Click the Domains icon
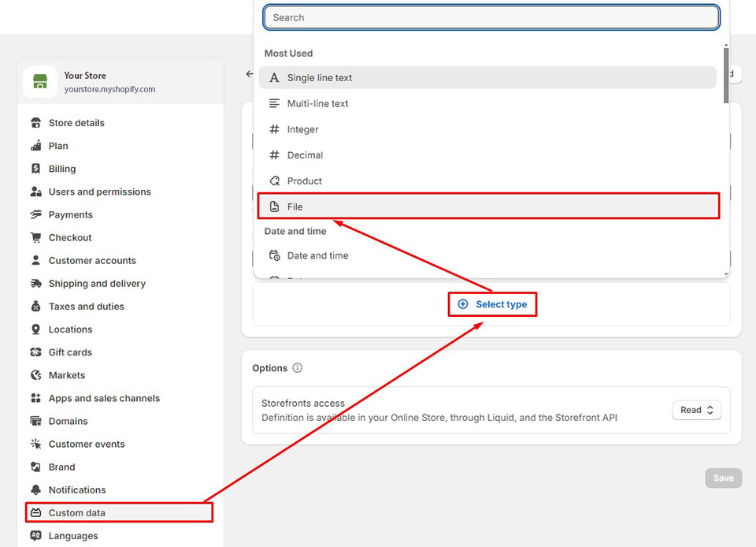Screen dimensions: 756x547 pyautogui.click(x=35, y=421)
